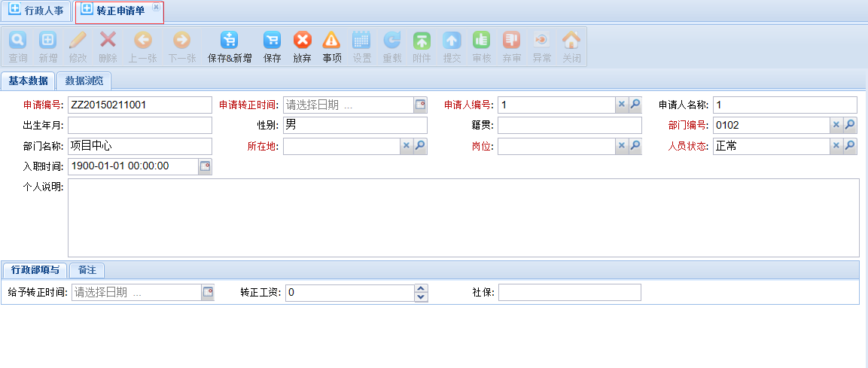
Task: Click into the 个人说明 text area
Action: (463, 217)
